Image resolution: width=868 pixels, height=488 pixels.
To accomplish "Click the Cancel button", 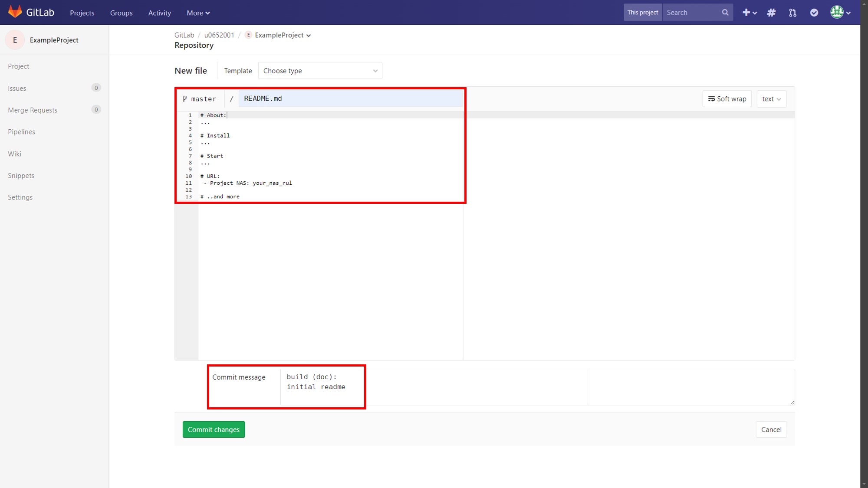I will pyautogui.click(x=771, y=429).
